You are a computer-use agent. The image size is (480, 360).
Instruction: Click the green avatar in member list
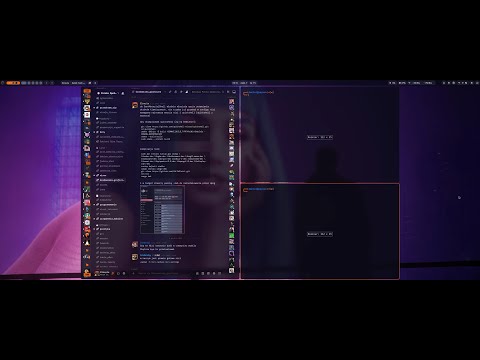232,235
